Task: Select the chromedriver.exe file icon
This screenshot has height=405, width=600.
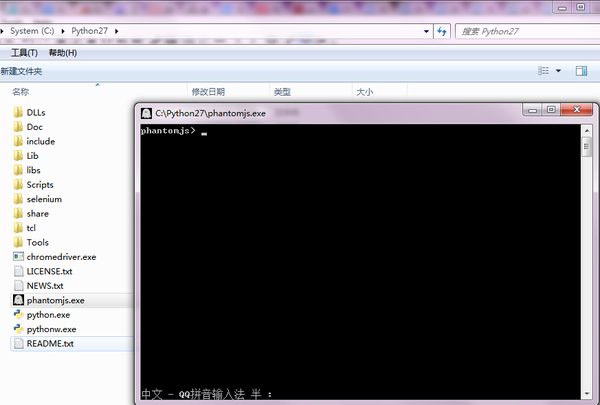Action: (18, 256)
